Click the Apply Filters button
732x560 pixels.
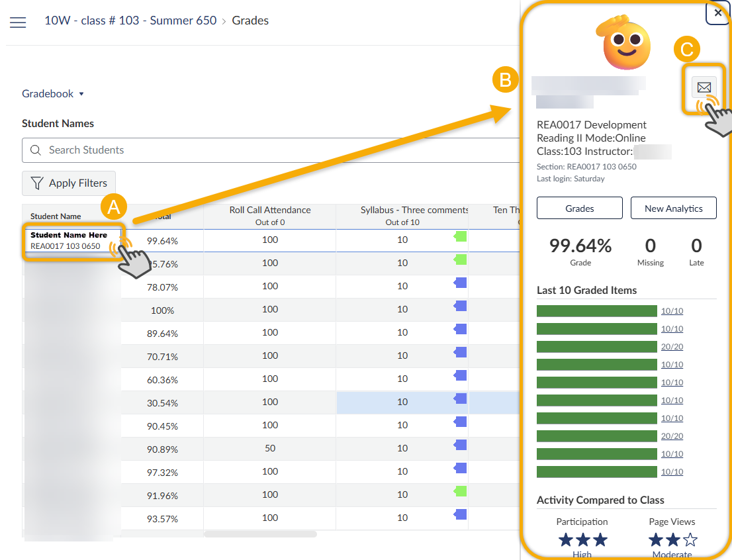point(69,183)
